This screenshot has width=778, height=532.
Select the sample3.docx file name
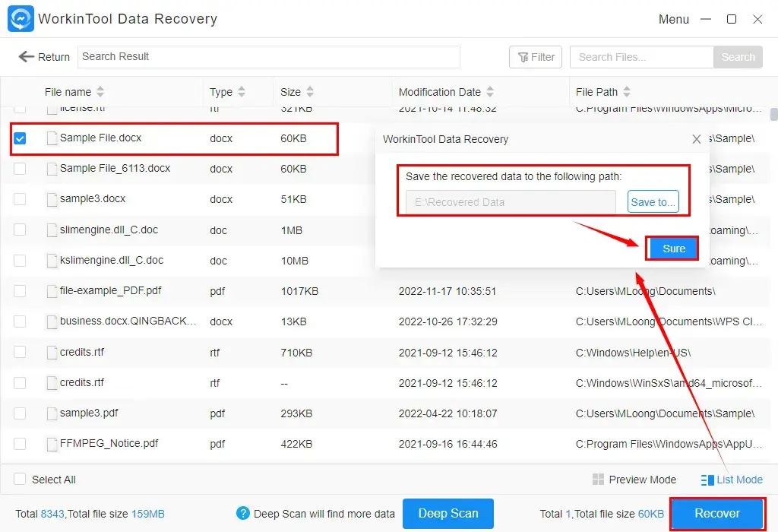92,198
